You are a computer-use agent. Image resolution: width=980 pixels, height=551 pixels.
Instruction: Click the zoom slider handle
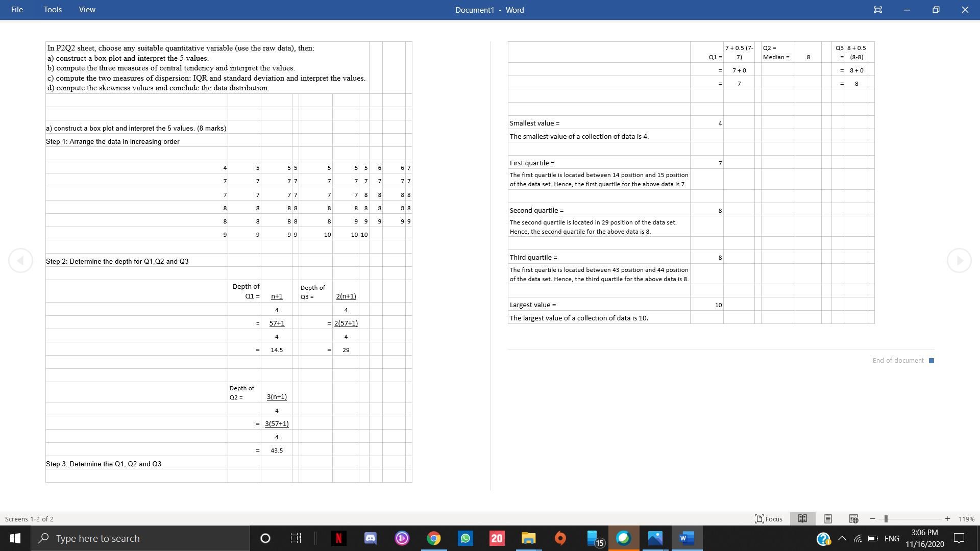[886, 519]
